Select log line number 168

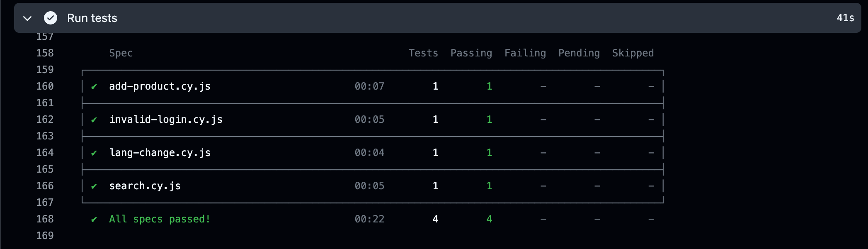coord(45,219)
